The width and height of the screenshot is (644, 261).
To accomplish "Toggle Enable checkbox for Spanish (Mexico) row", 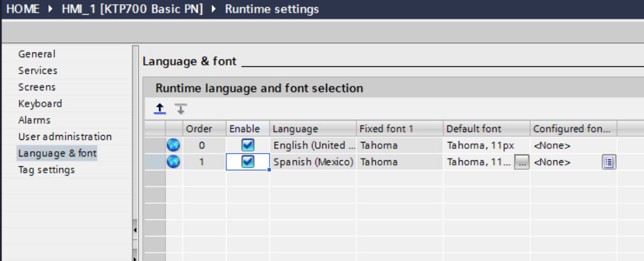I will click(247, 161).
